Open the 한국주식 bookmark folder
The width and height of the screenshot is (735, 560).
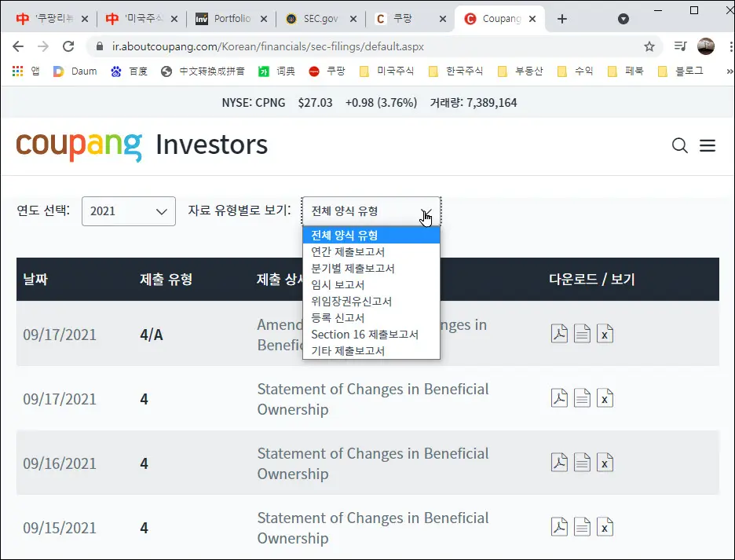[455, 71]
